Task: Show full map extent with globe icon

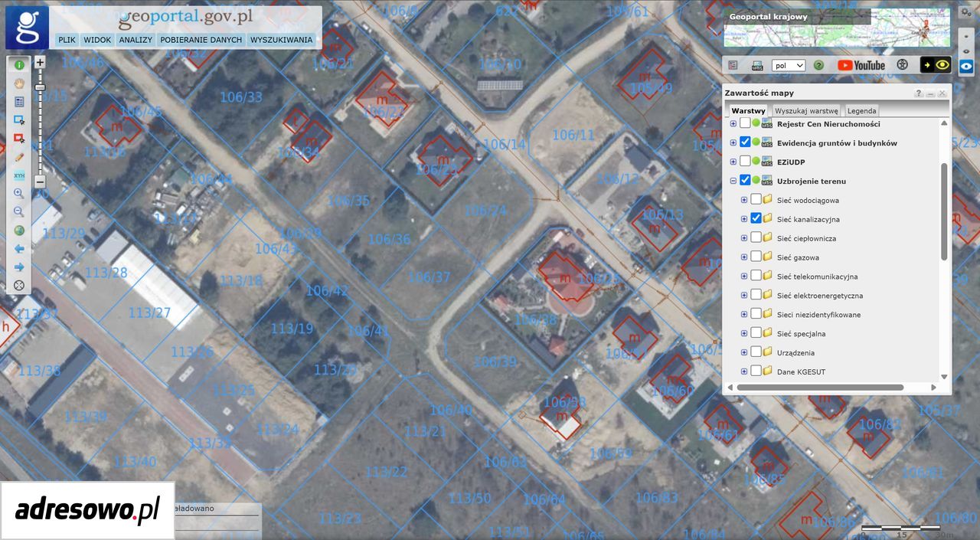Action: pyautogui.click(x=19, y=230)
